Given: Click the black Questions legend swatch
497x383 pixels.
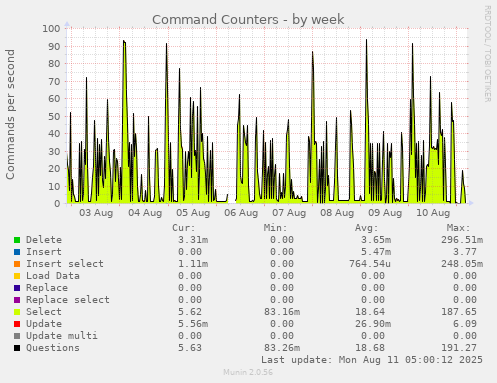Looking at the screenshot, I should click(x=17, y=348).
